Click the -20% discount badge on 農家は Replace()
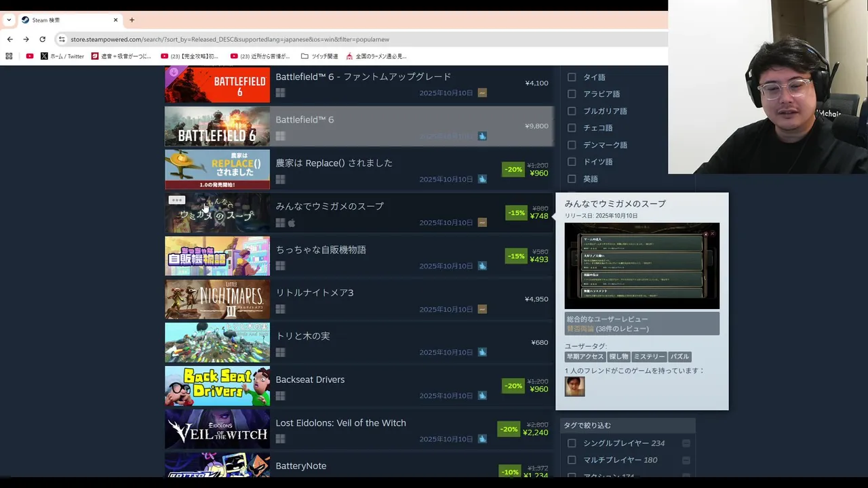This screenshot has width=868, height=488. [x=513, y=169]
